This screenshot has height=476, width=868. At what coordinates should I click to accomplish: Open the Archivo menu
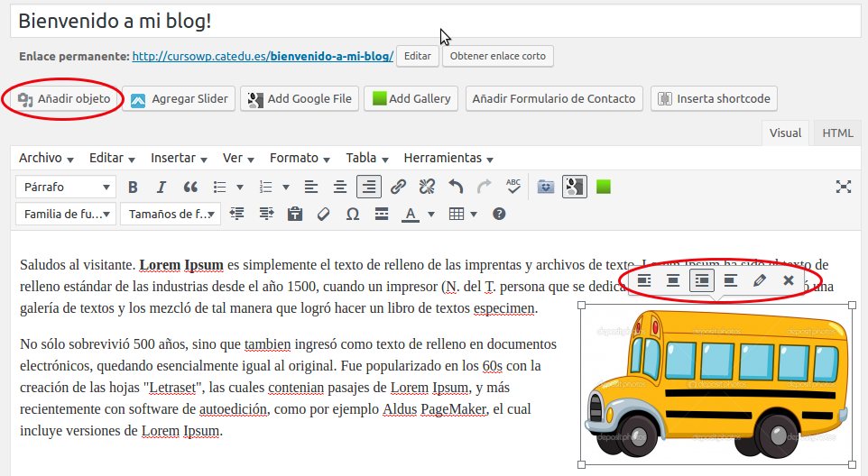(x=46, y=158)
